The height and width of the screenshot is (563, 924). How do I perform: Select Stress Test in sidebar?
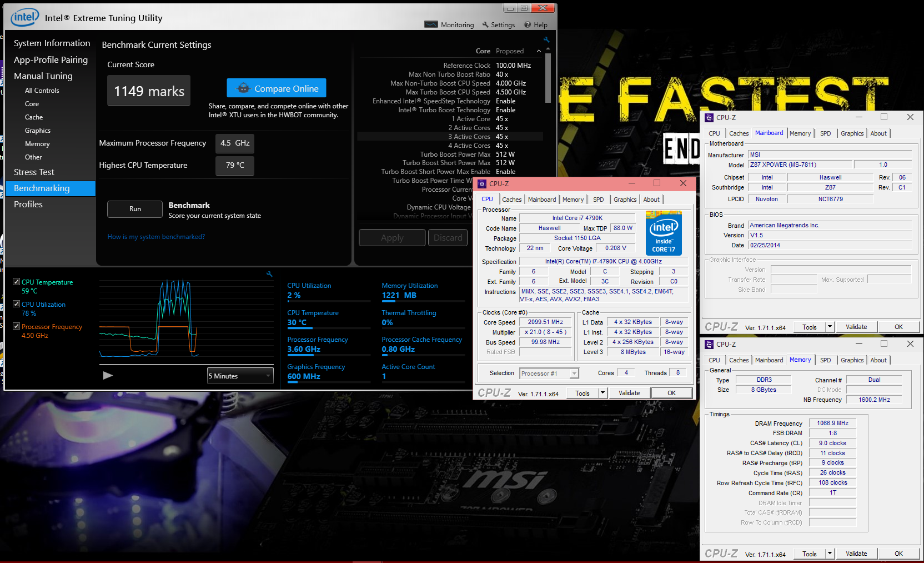(34, 172)
